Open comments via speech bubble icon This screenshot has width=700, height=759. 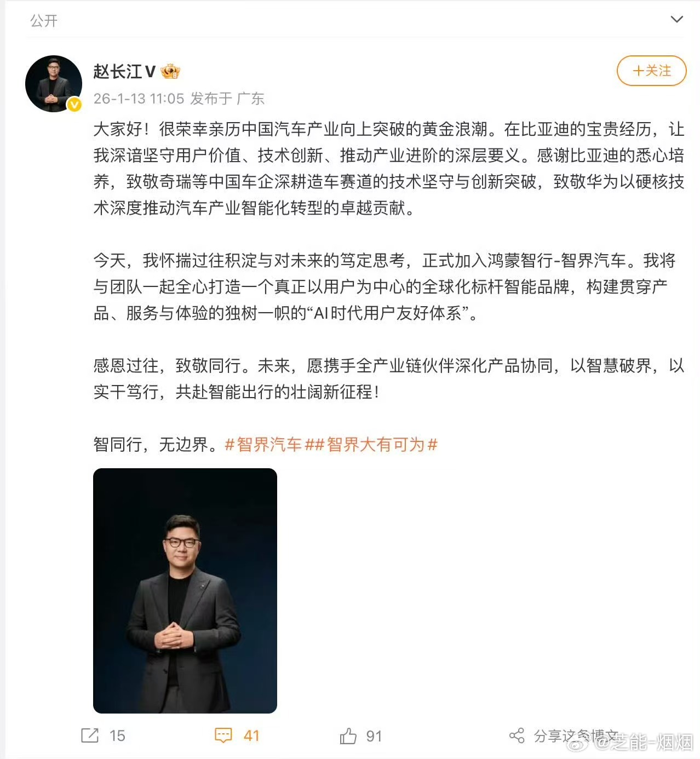click(223, 735)
